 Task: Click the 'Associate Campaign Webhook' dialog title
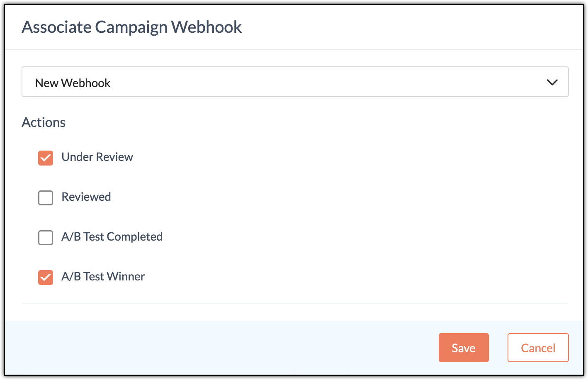(131, 27)
